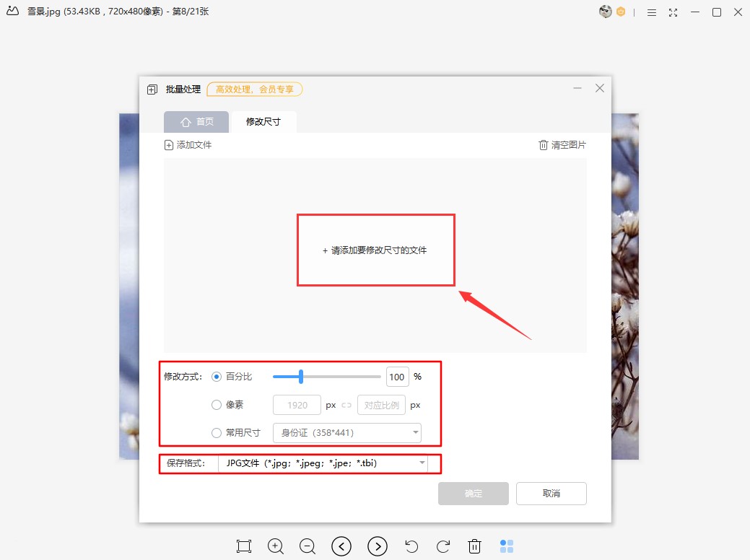The height and width of the screenshot is (560, 750).
Task: Click the zoom out magnifier icon
Action: [308, 546]
